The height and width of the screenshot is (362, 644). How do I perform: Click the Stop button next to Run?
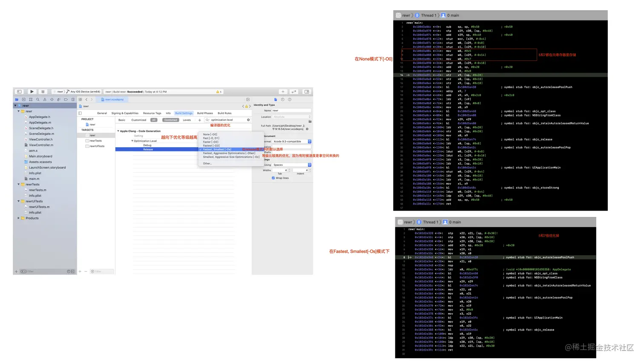click(x=43, y=91)
